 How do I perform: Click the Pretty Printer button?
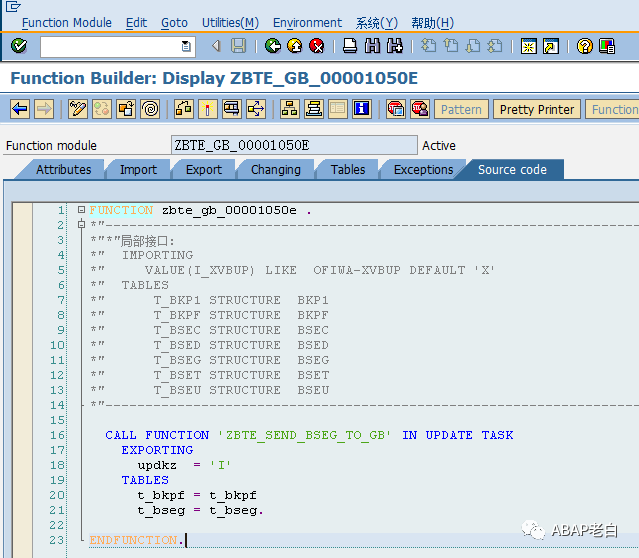click(x=537, y=109)
